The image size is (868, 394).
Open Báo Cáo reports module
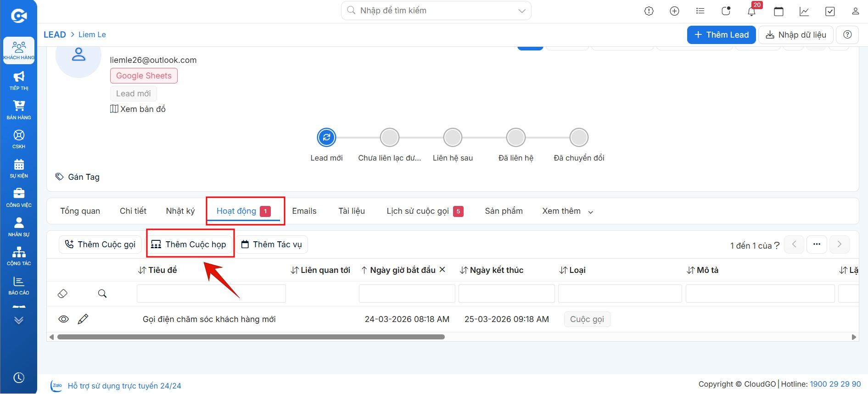[x=19, y=285]
